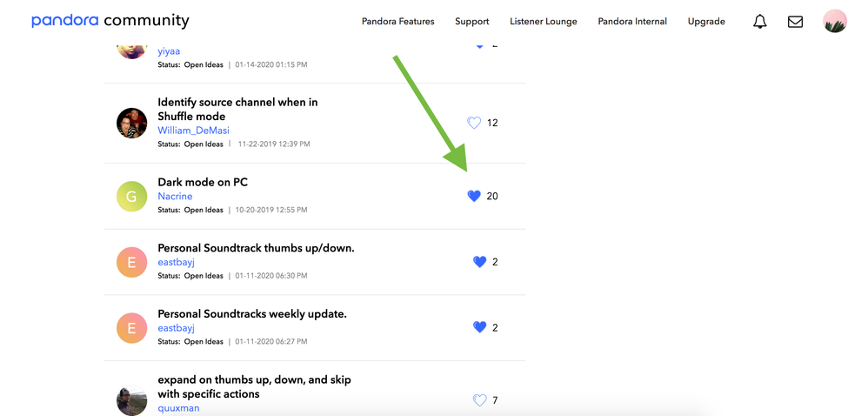The height and width of the screenshot is (416, 868).
Task: Open the Support menu
Action: pos(471,22)
